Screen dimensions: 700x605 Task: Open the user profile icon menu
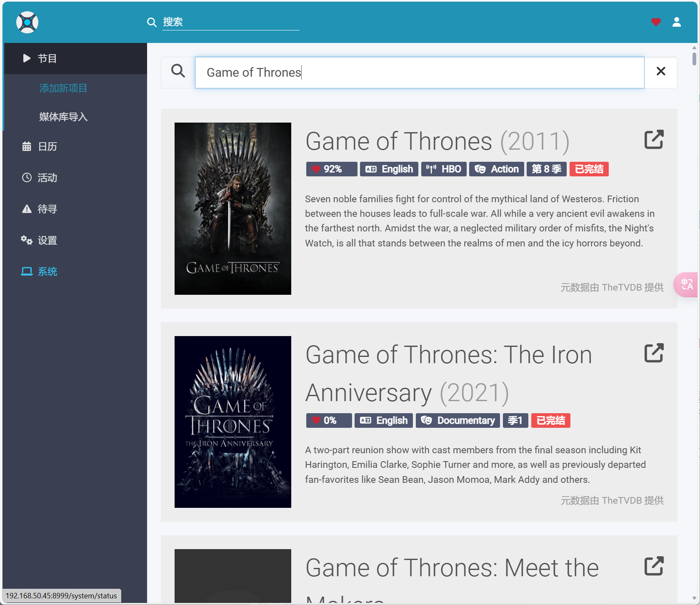coord(677,22)
